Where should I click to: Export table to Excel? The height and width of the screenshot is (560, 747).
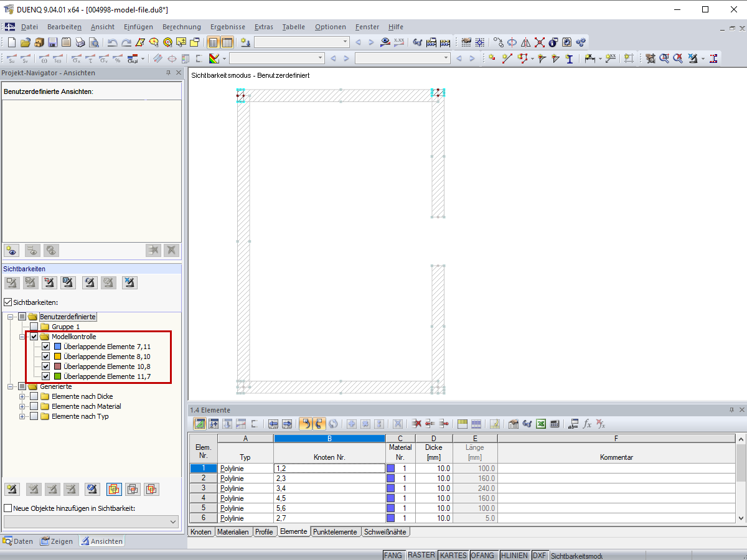(x=542, y=424)
